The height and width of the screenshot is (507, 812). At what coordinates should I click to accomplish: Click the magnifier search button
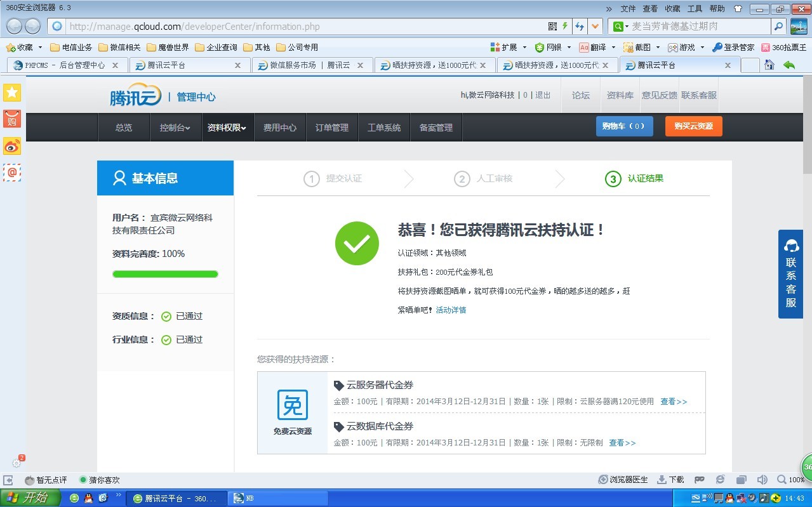click(x=778, y=27)
